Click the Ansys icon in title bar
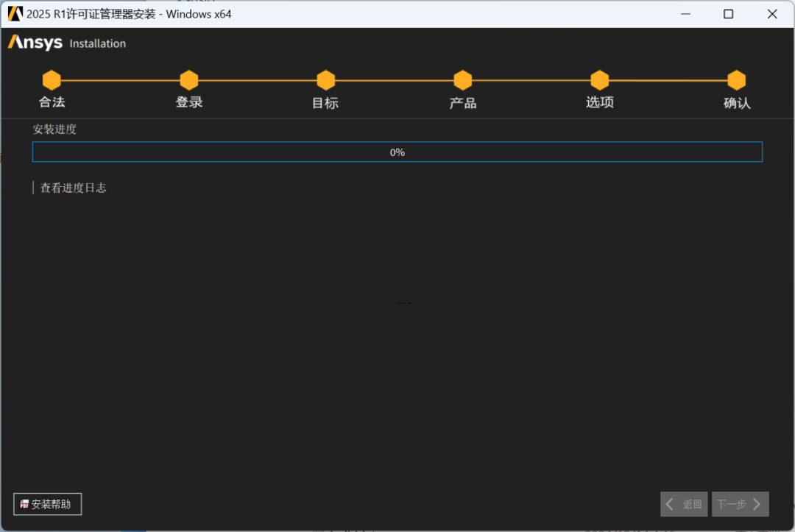 click(15, 14)
